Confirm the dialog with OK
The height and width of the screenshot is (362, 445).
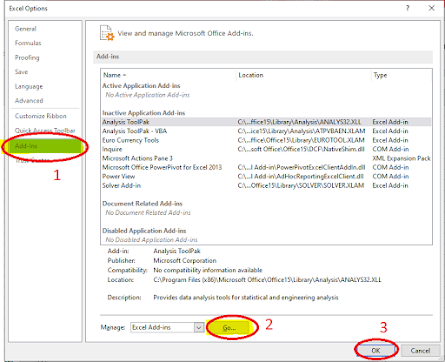click(376, 351)
